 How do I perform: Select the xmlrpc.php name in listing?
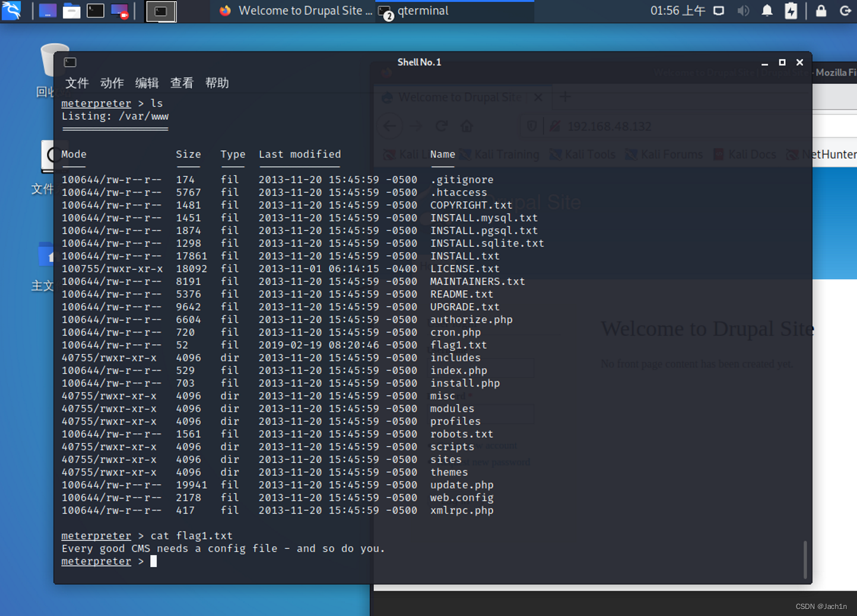[x=462, y=510]
